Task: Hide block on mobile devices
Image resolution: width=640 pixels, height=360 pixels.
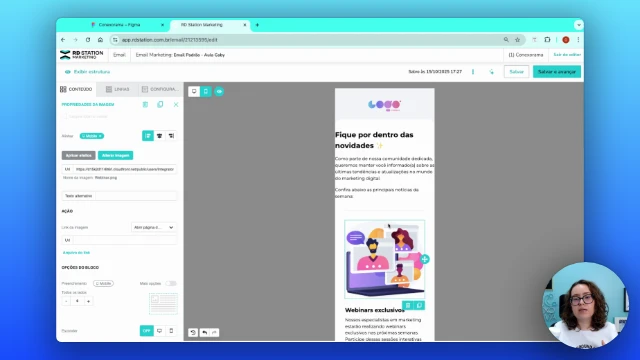Action: [x=171, y=331]
